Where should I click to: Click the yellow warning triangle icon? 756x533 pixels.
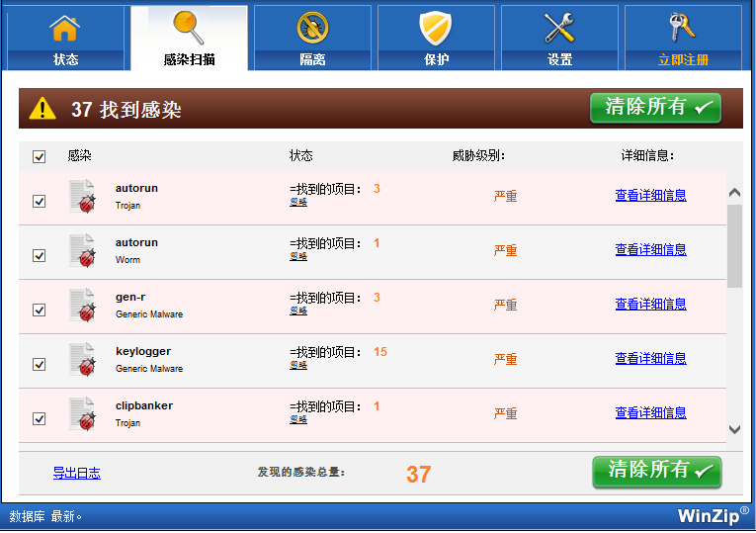tap(42, 108)
